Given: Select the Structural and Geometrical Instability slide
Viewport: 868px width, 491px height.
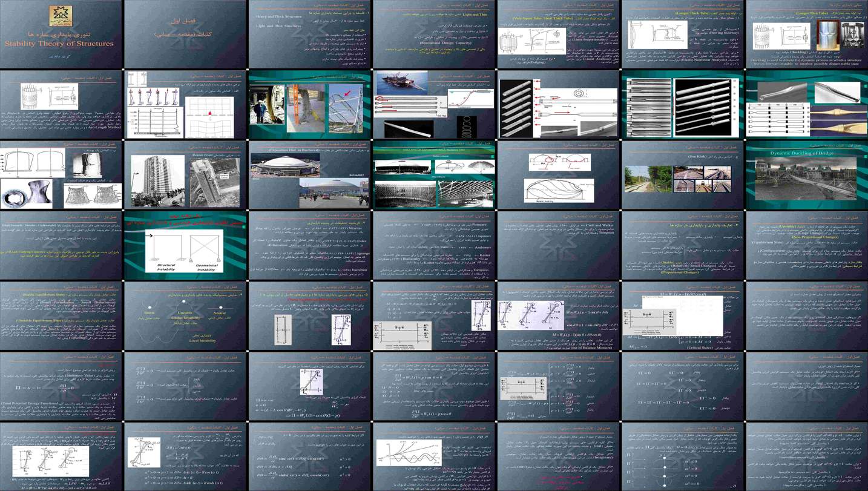Looking at the screenshot, I should [x=185, y=245].
